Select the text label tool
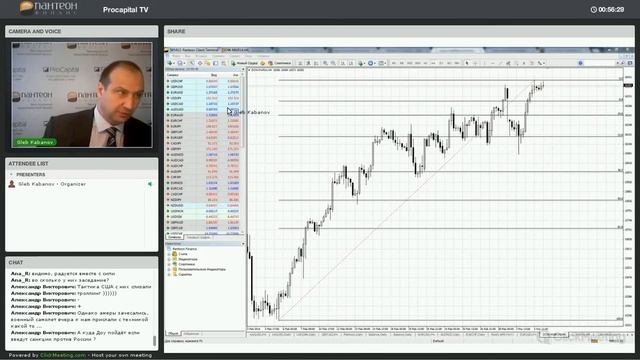Image resolution: width=640 pixels, height=360 pixels. tap(532, 63)
